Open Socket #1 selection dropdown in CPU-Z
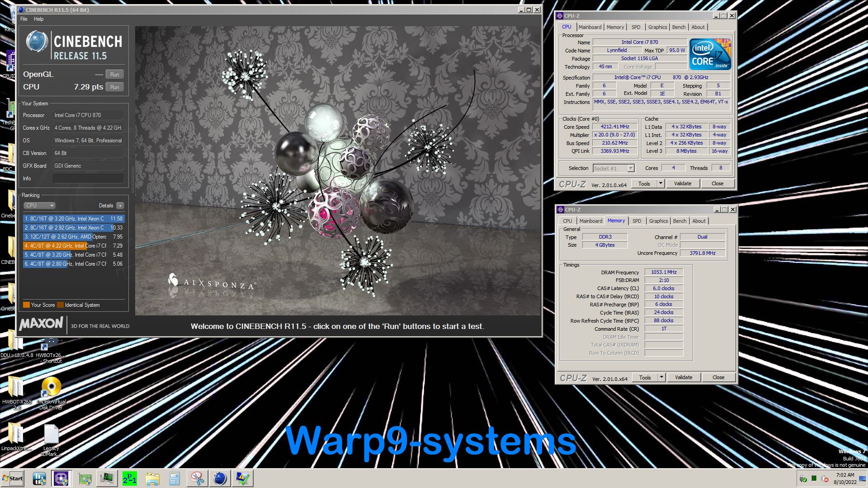 click(x=613, y=169)
